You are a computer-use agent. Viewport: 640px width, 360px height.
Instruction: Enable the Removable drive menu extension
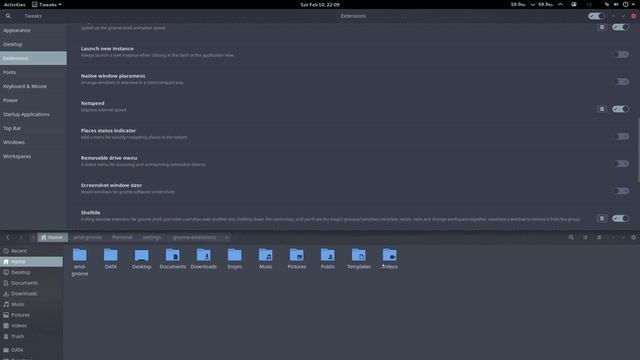pos(621,164)
